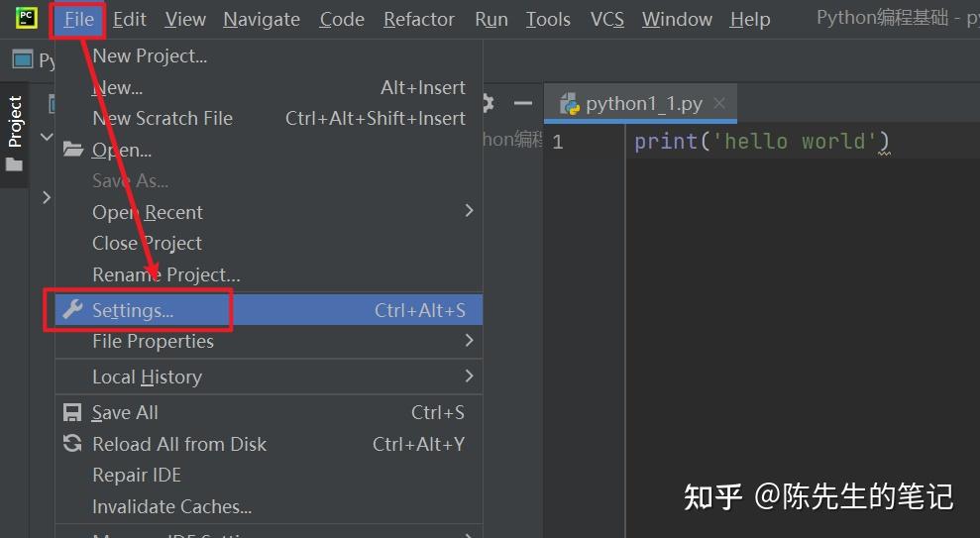Click the PyCharm logo icon
The height and width of the screenshot is (538, 980).
point(26,18)
